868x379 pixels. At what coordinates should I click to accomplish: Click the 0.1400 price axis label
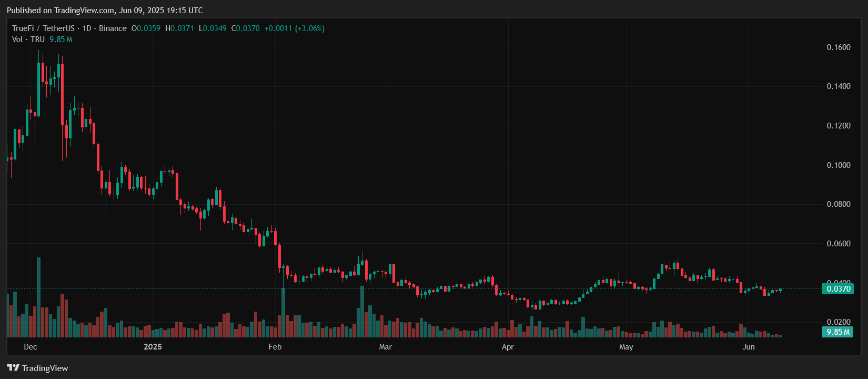[x=839, y=86]
